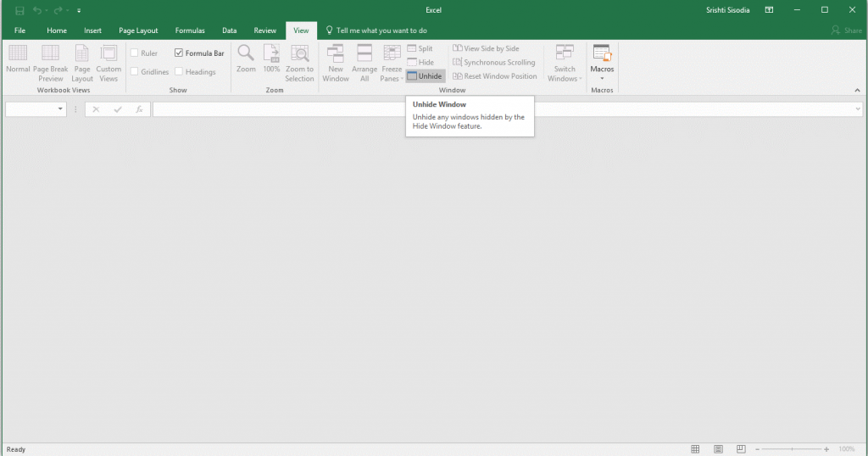The width and height of the screenshot is (868, 456).
Task: Click the View tab
Action: pos(301,31)
